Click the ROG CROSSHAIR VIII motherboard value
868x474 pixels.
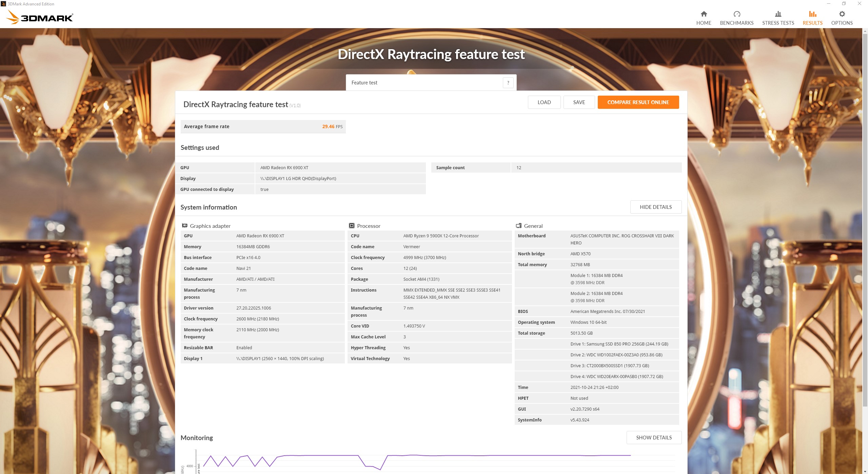[622, 239]
